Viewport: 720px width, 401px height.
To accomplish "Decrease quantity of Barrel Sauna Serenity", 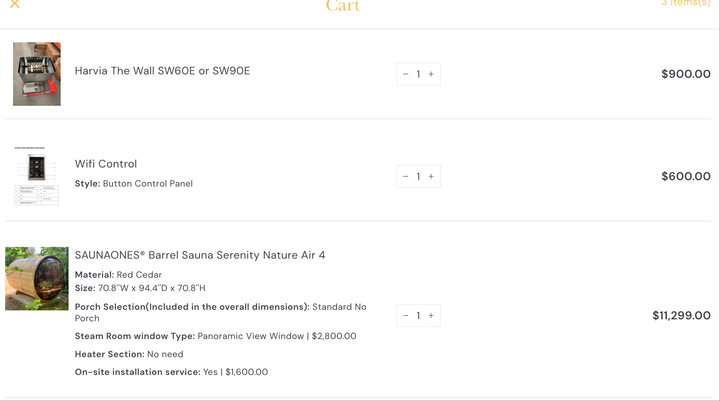I will tap(405, 316).
